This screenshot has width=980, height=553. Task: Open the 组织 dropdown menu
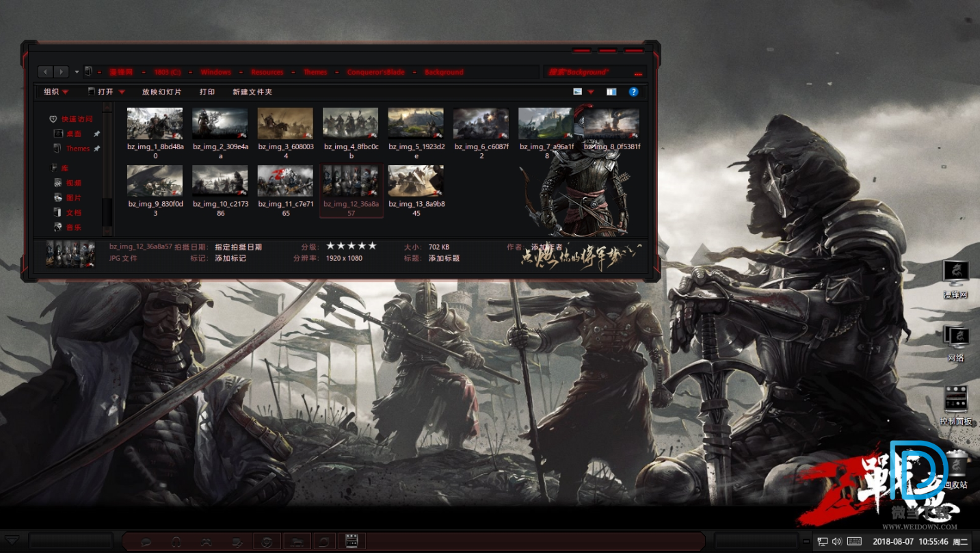[56, 92]
